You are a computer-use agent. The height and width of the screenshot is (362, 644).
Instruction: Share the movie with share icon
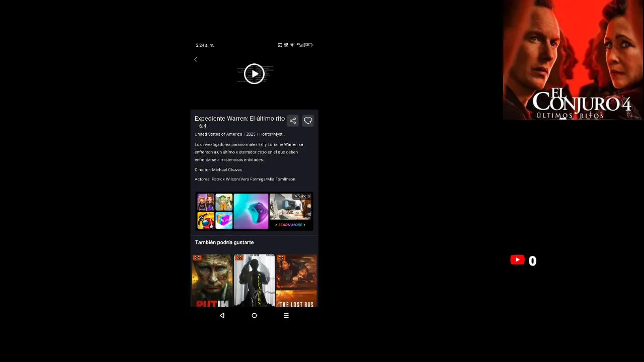tap(293, 121)
